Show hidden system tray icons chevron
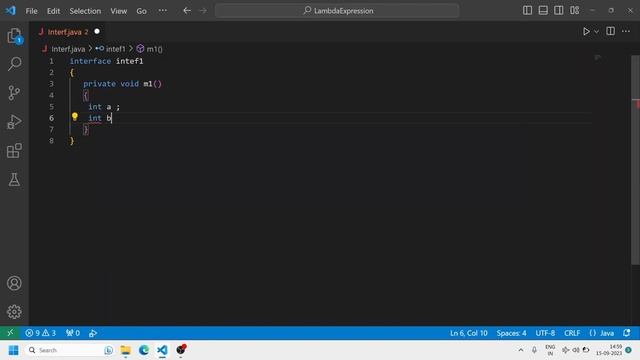This screenshot has height=360, width=640. tap(521, 350)
